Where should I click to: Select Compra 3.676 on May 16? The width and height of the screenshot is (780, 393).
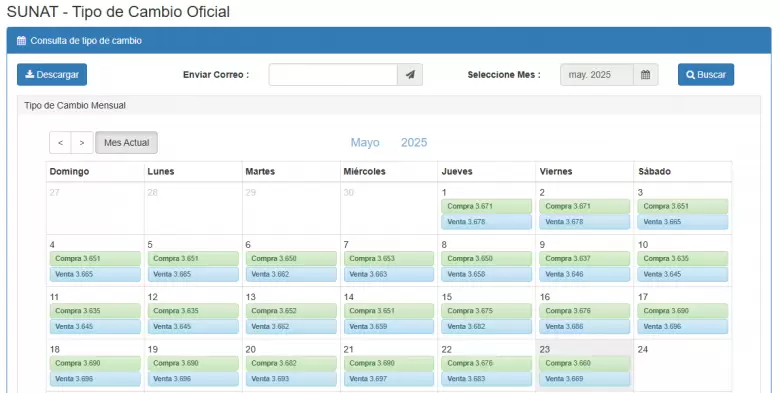(585, 311)
